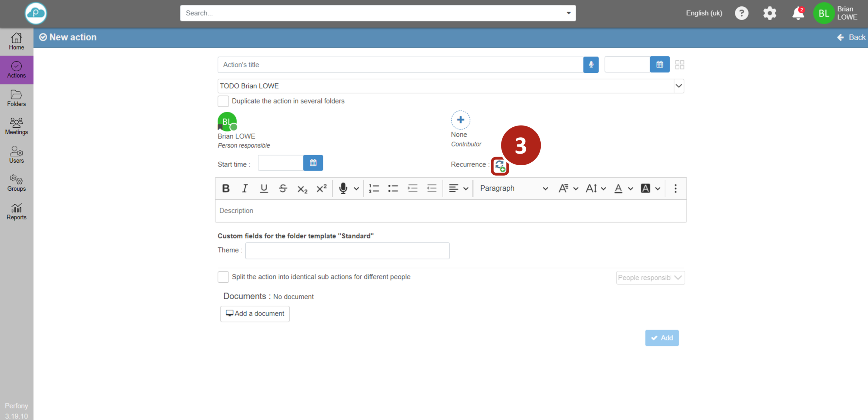
Task: Apply strikethrough formatting in the editor
Action: 283,188
